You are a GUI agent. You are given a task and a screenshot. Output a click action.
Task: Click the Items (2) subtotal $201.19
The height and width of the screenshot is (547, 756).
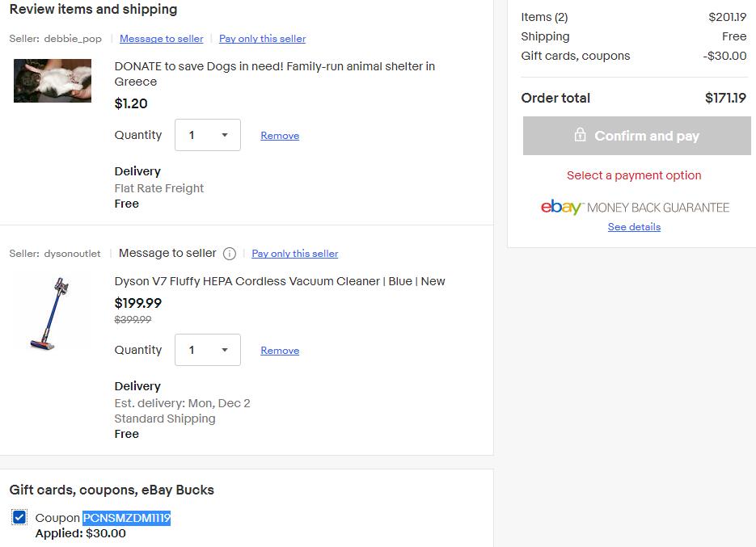[x=727, y=17]
